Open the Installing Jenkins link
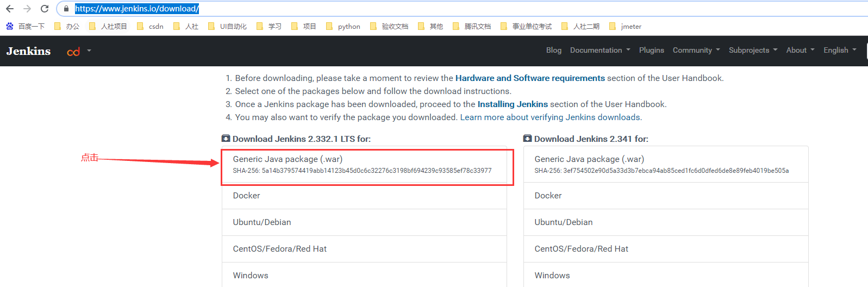 513,104
